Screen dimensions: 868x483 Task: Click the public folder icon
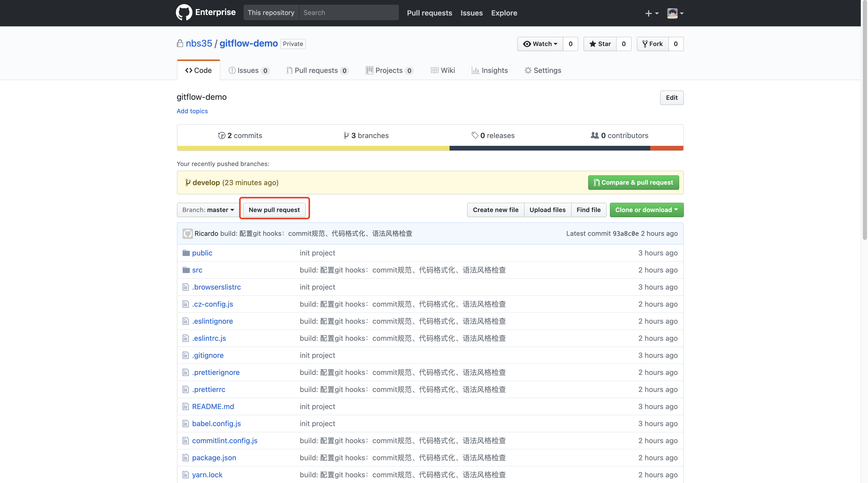[186, 253]
